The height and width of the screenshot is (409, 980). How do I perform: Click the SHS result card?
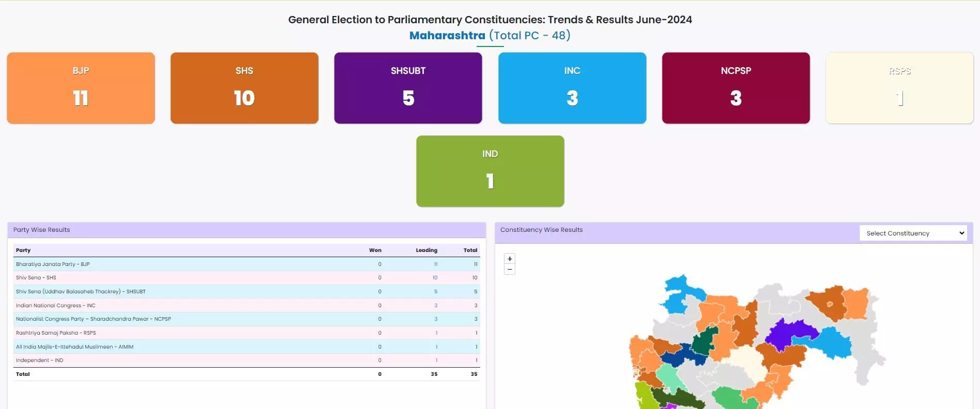click(244, 88)
